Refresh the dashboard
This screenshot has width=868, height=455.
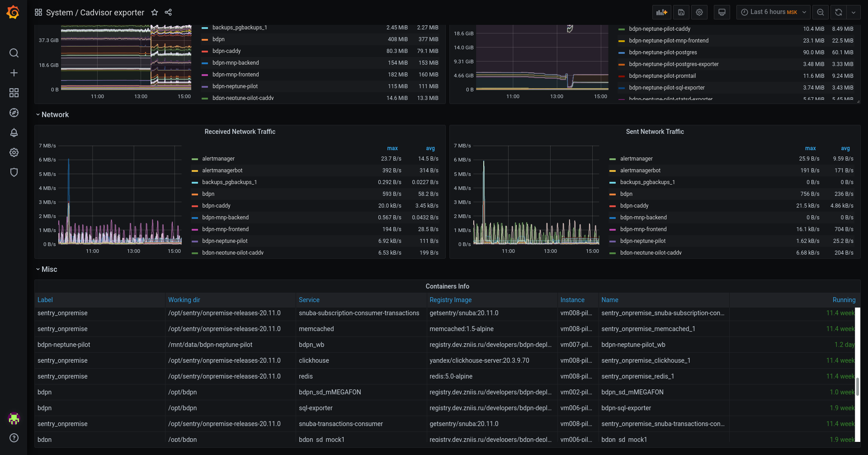click(839, 12)
